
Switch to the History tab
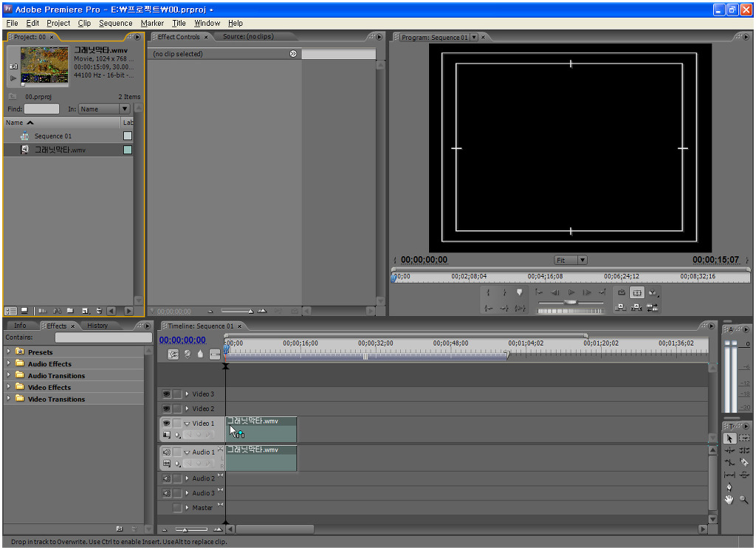coord(97,326)
